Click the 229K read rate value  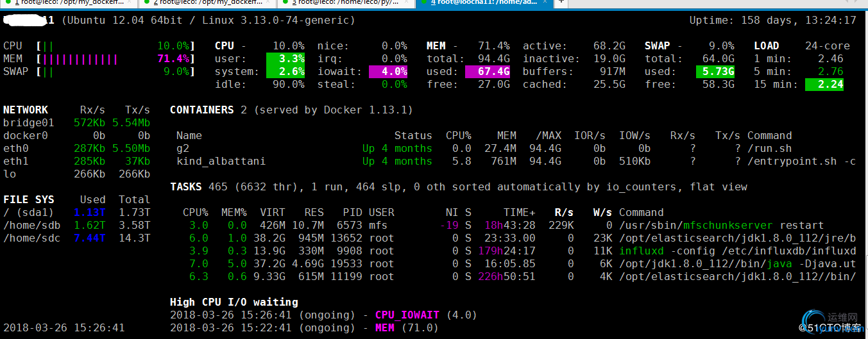[561, 226]
